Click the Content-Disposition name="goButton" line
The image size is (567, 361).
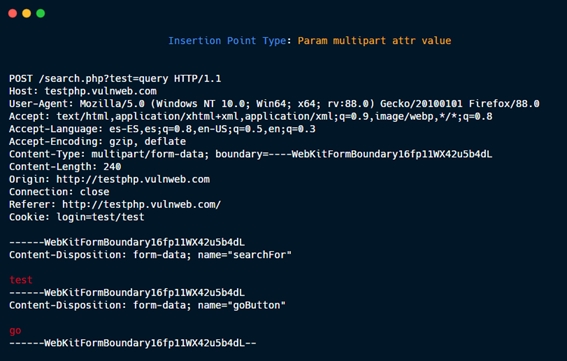click(x=148, y=305)
